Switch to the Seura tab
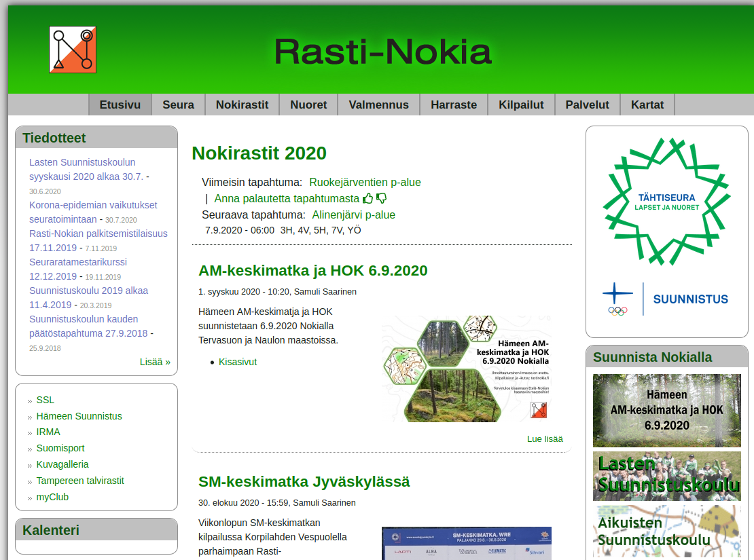Screen dimensions: 754x560 click(x=178, y=105)
